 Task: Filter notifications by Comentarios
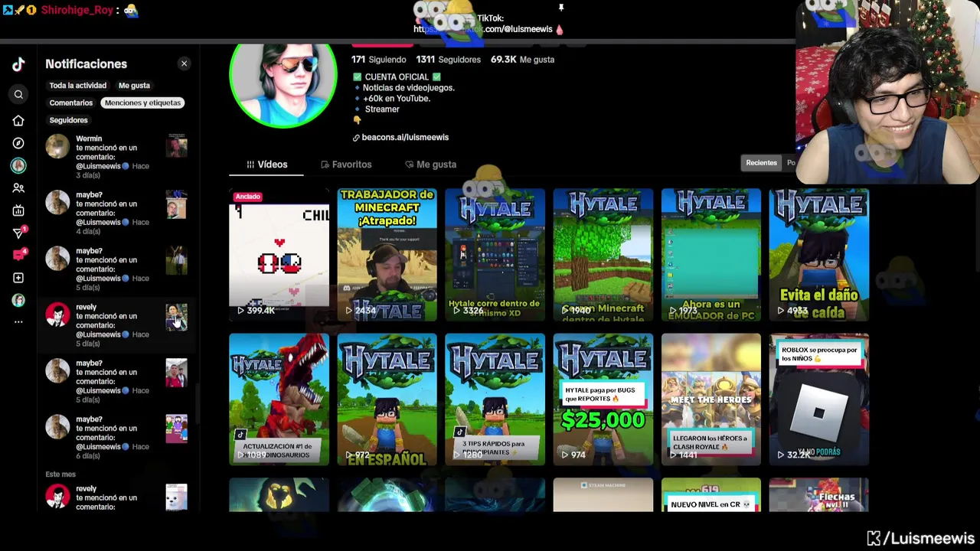[70, 103]
